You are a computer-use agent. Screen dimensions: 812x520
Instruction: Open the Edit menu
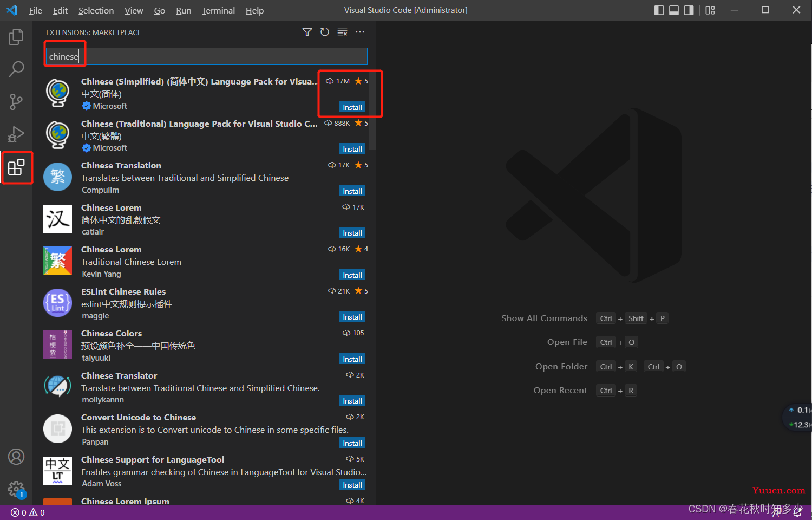point(60,10)
